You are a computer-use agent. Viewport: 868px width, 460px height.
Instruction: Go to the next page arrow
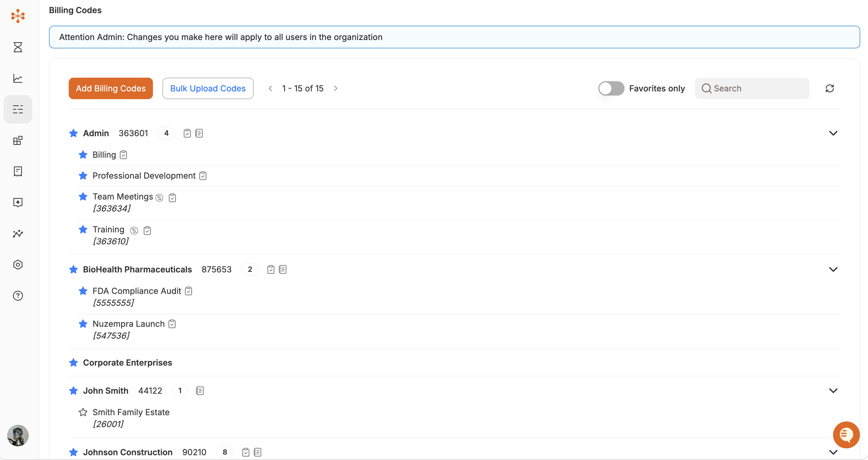[336, 88]
